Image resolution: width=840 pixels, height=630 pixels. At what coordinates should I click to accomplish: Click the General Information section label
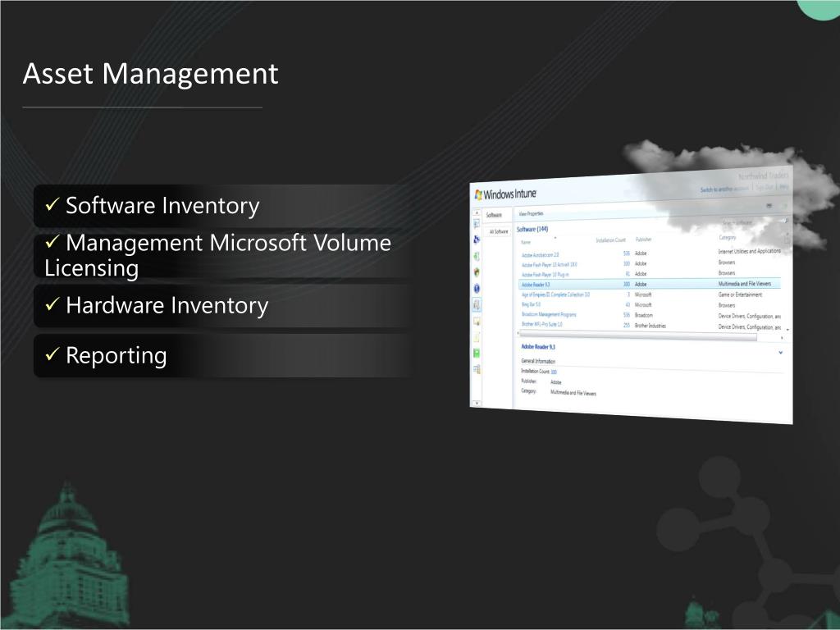click(538, 361)
